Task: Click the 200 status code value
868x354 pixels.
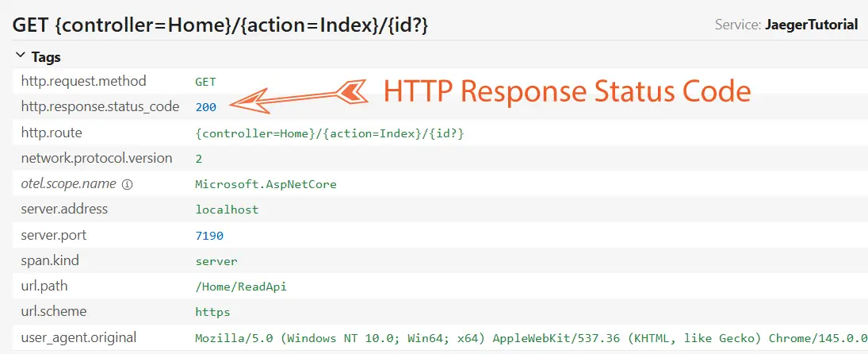Action: pyautogui.click(x=205, y=107)
